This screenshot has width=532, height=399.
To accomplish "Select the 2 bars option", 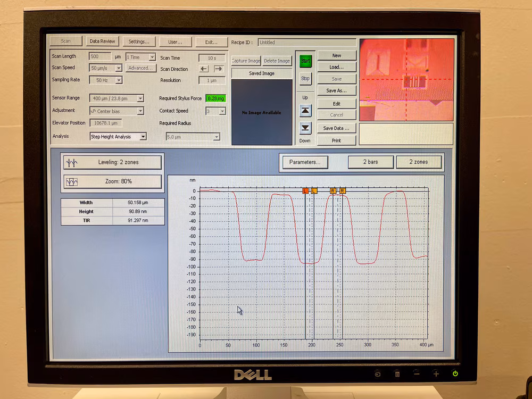I will [370, 162].
